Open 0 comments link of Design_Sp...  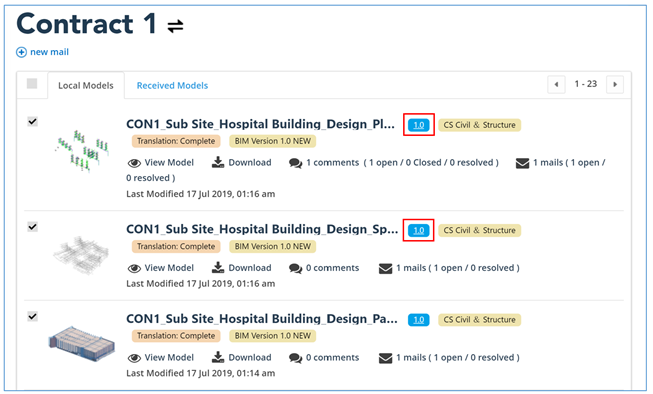point(332,268)
